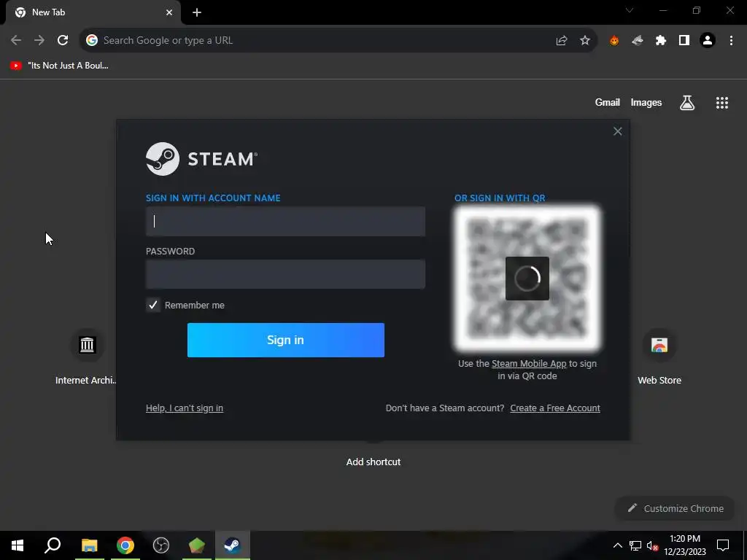Click the blue Sign in button

click(x=285, y=340)
